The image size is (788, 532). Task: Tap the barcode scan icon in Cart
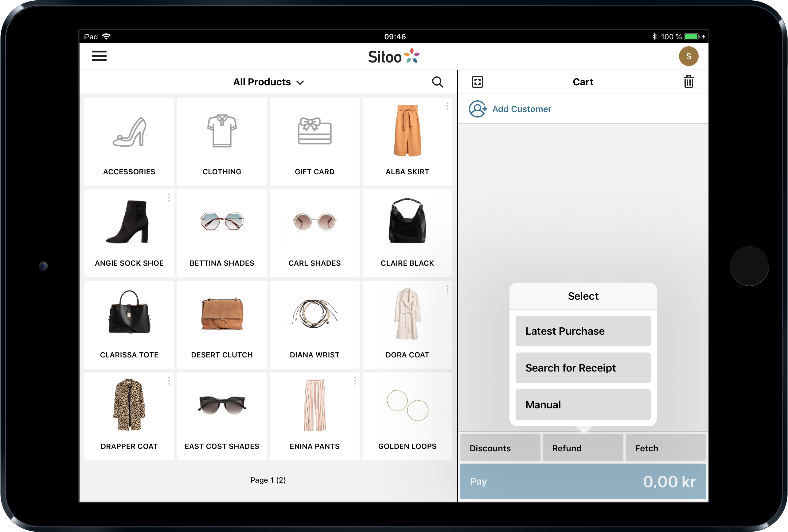point(478,82)
